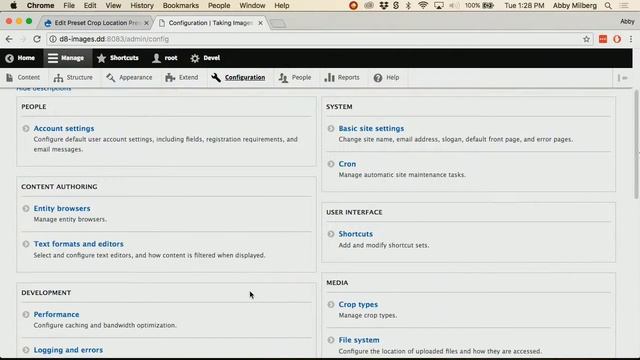Click the Abby profile button in Chrome
Screen dimensions: 640x360
[x=627, y=22]
